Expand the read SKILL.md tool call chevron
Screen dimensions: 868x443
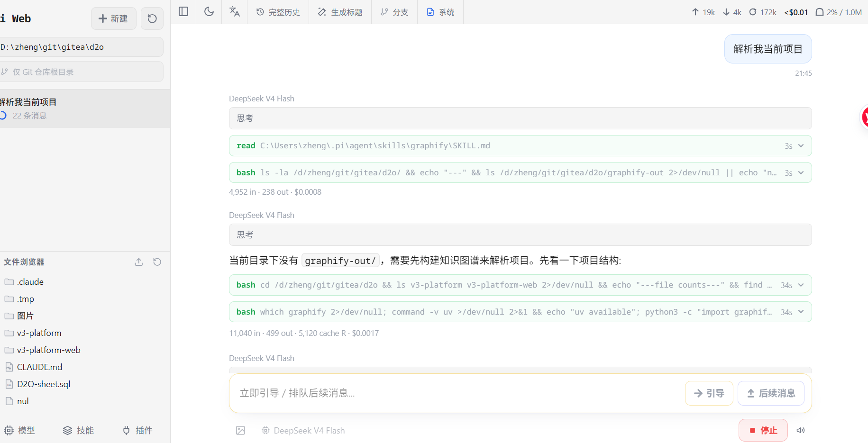[801, 146]
